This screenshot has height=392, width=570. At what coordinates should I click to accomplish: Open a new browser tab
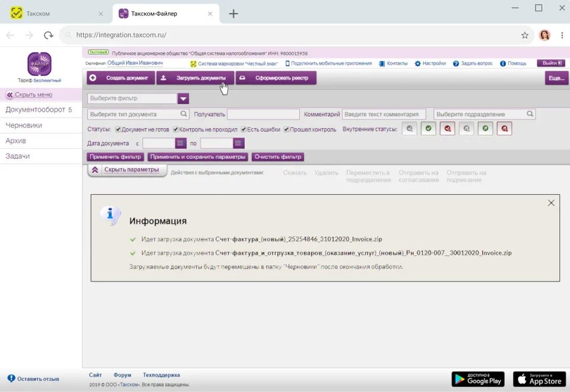tap(233, 14)
